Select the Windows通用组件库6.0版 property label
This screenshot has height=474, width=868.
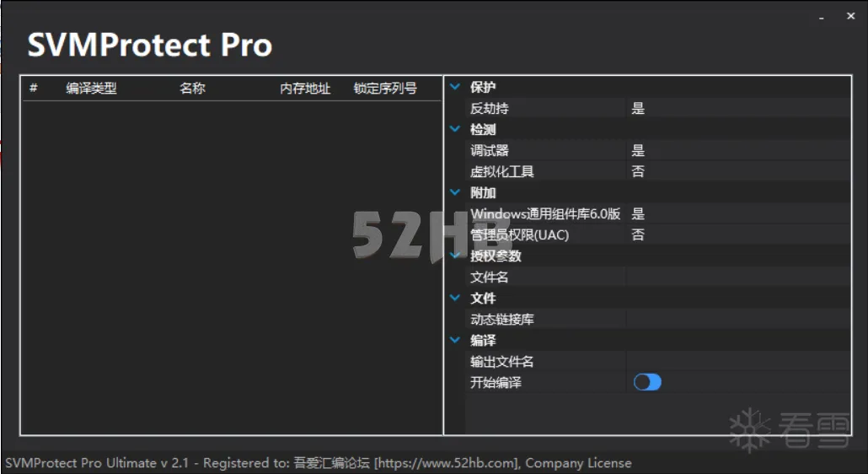coord(545,213)
